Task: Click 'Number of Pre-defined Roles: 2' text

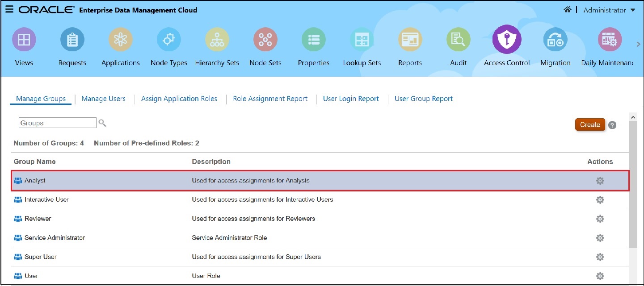Action: coord(147,143)
